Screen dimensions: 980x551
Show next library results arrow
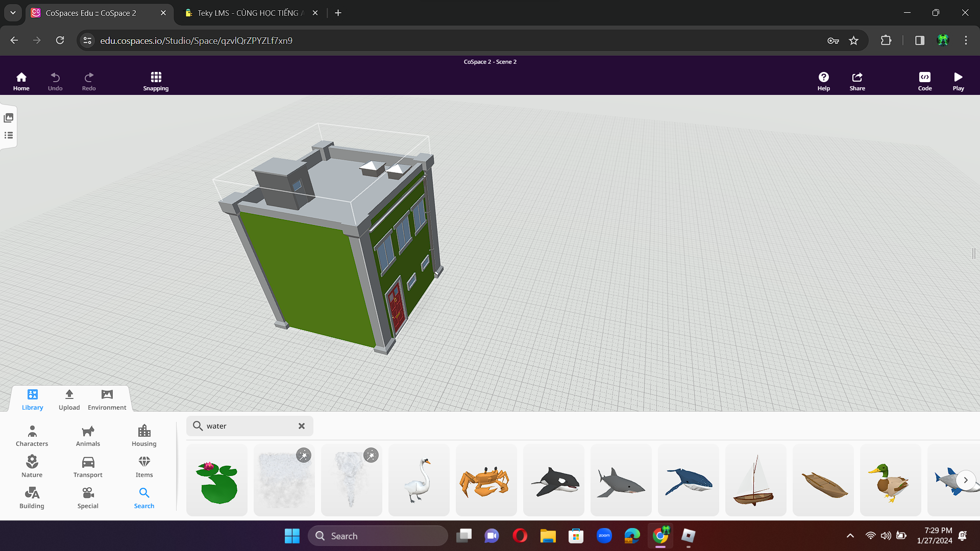click(x=966, y=480)
